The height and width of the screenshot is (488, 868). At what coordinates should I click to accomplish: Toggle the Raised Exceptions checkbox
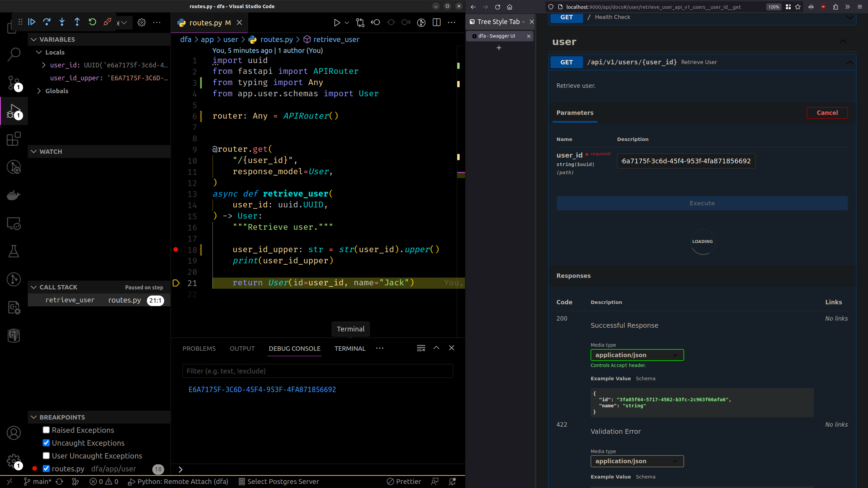tap(46, 430)
